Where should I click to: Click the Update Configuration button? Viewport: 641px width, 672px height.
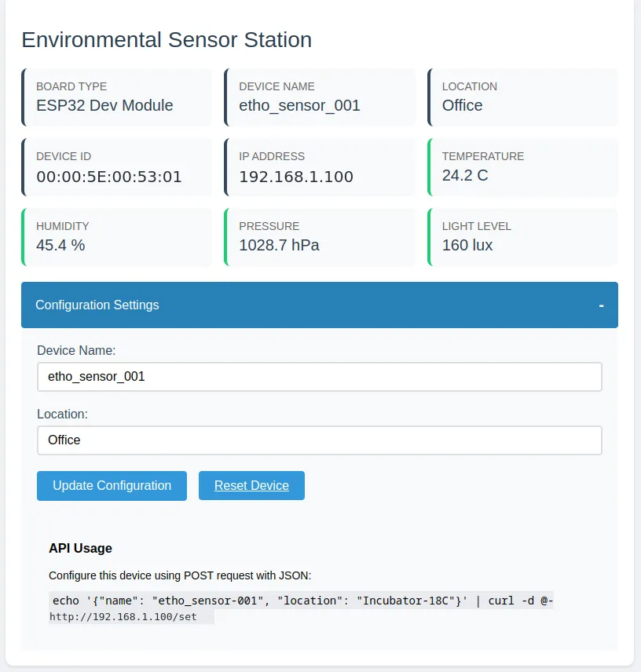click(112, 486)
